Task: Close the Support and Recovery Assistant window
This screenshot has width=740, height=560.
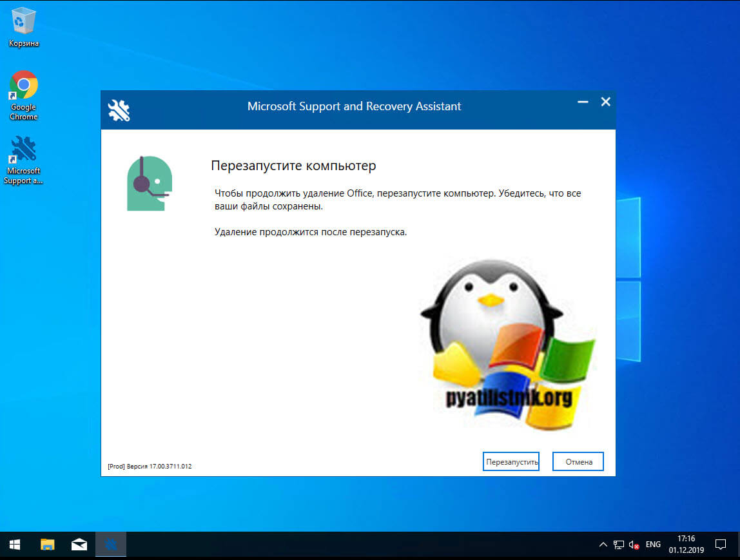Action: pos(605,102)
